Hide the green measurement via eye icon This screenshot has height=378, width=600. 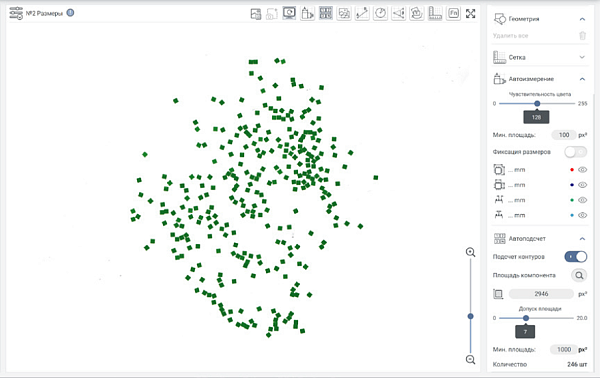[x=582, y=200]
